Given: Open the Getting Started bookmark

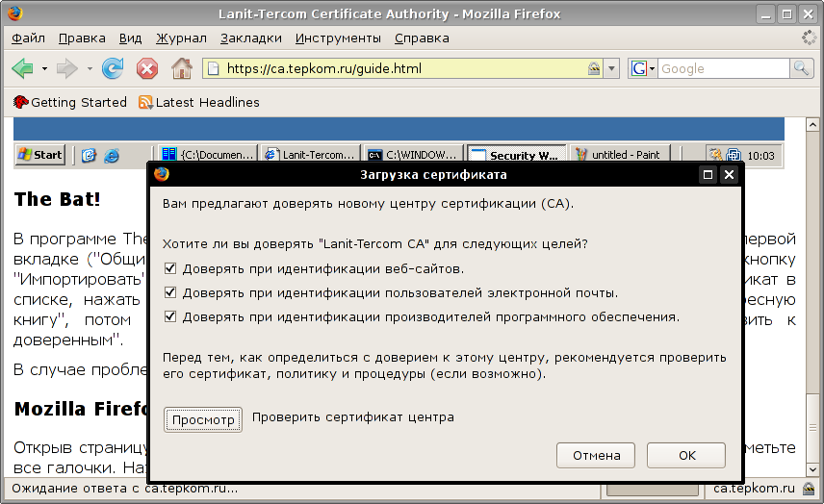Looking at the screenshot, I should 70,102.
